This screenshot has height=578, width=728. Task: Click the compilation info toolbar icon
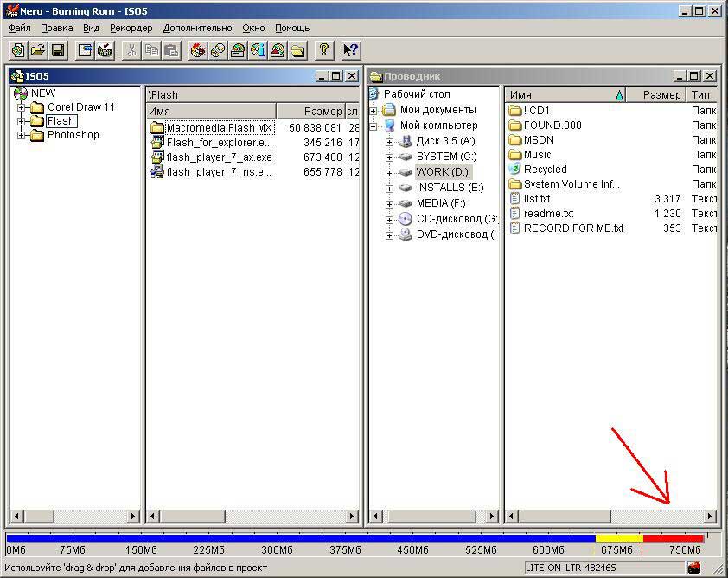(x=85, y=49)
